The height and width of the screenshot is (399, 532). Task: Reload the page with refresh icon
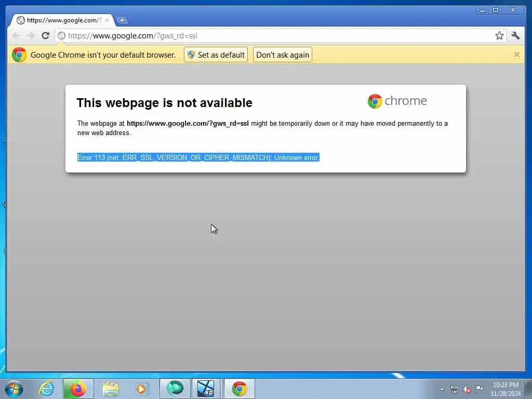point(46,36)
